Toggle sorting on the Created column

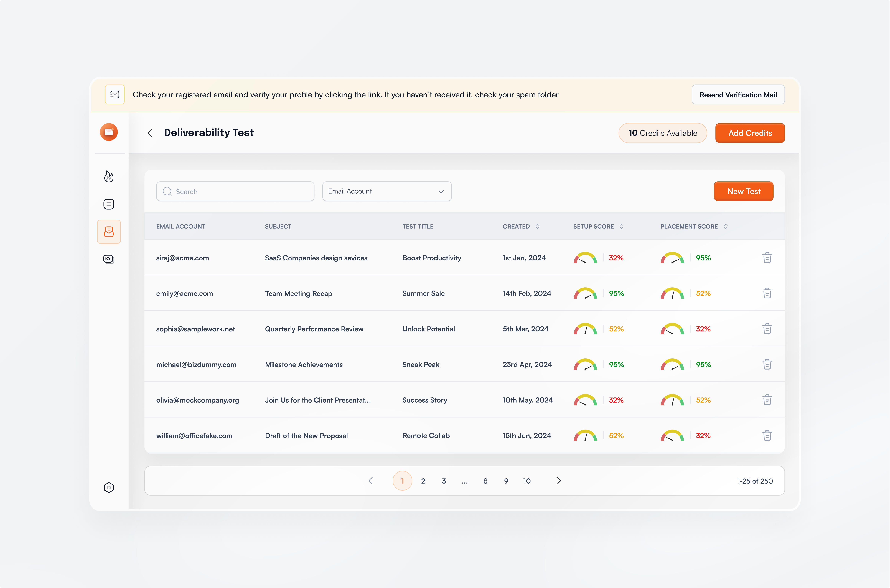(537, 226)
